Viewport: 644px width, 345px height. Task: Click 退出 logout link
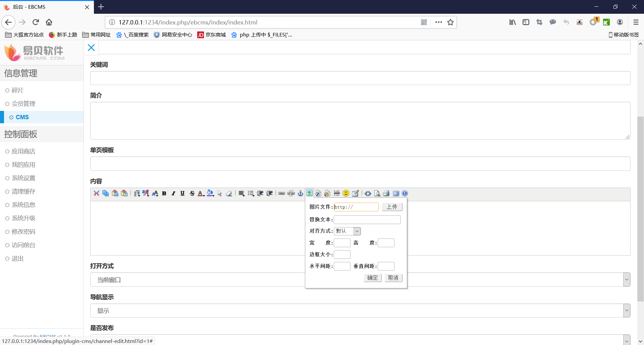[17, 259]
